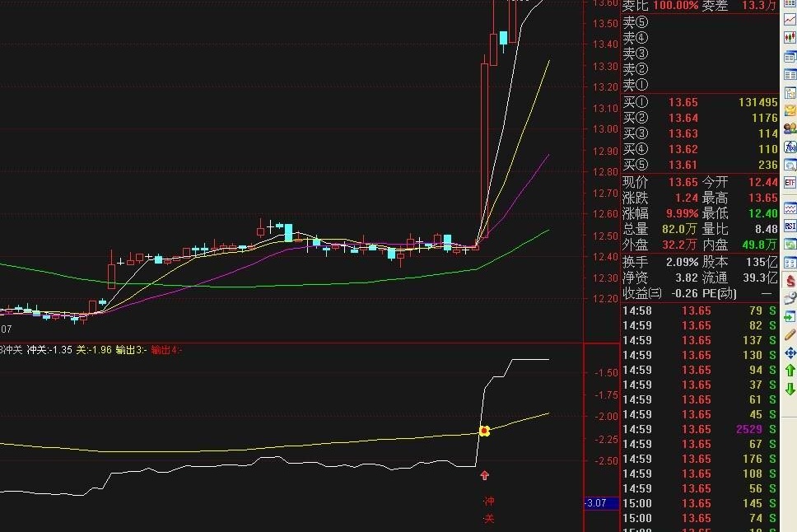This screenshot has width=797, height=532.
Task: Click the 买⑤ price 13.61
Action: [x=683, y=165]
